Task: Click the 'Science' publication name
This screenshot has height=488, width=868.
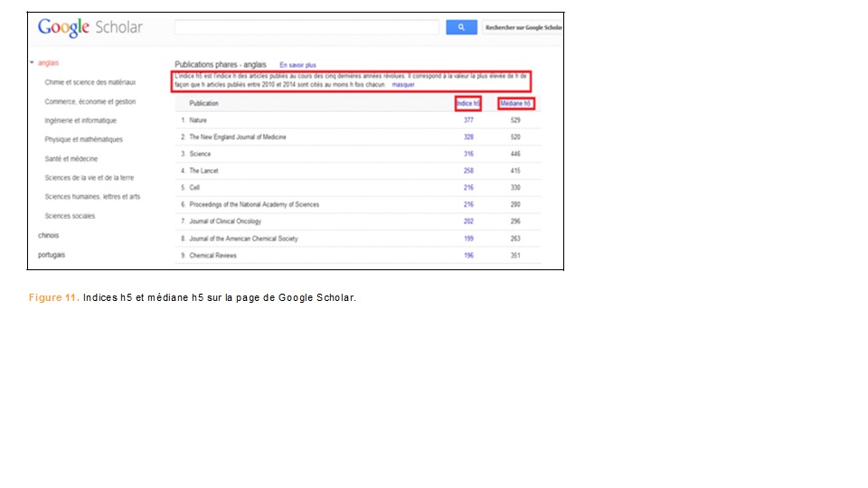Action: click(200, 154)
